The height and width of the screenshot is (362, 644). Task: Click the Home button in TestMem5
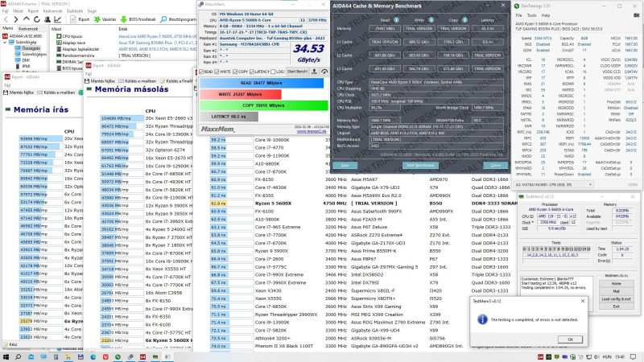(616, 284)
